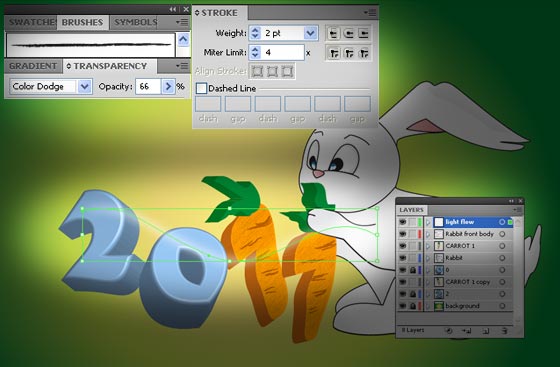The height and width of the screenshot is (367, 560).
Task: Switch to the Symbols tab
Action: [134, 22]
